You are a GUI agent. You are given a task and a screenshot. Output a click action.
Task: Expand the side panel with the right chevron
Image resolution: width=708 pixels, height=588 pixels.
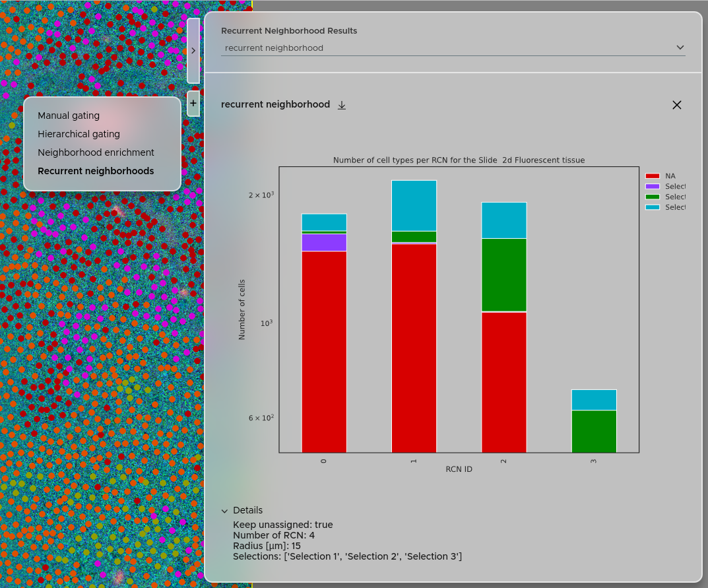[x=193, y=50]
